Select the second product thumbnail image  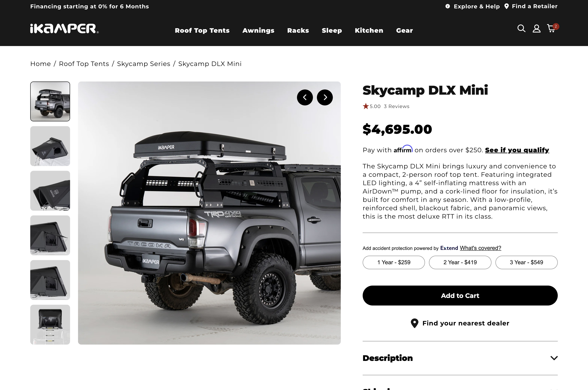click(50, 146)
